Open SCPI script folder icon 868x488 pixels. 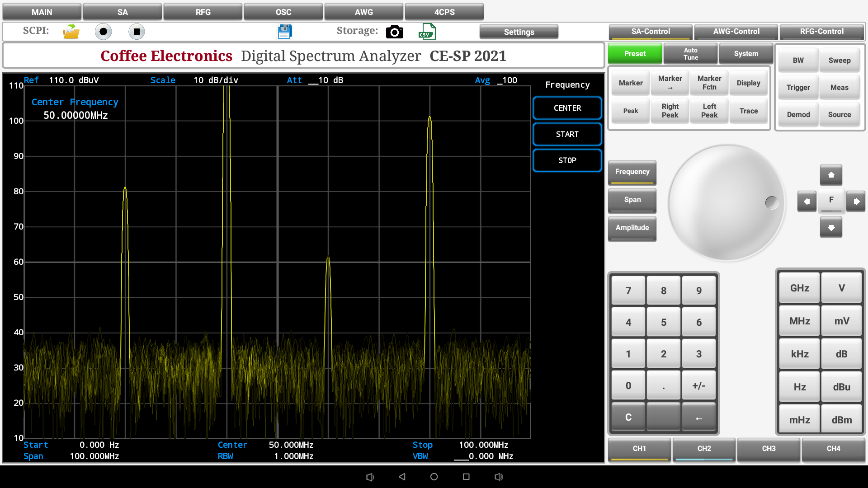(x=71, y=32)
